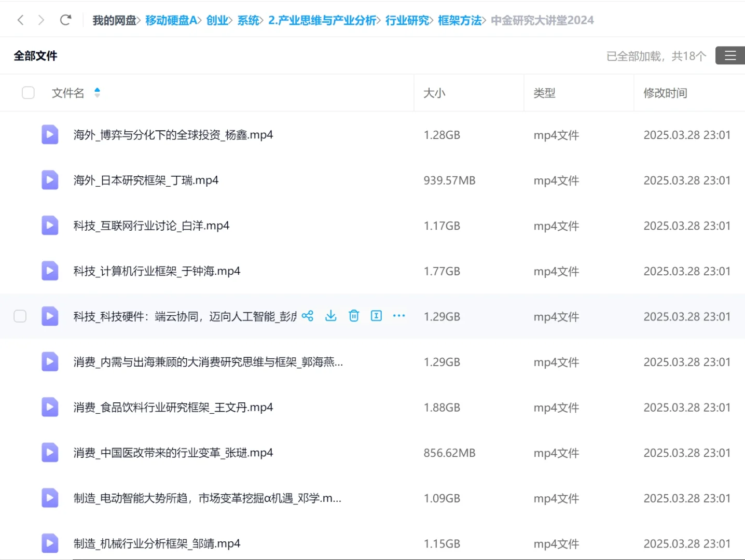Sort files by name arrow icon
The width and height of the screenshot is (745, 560).
[x=97, y=93]
